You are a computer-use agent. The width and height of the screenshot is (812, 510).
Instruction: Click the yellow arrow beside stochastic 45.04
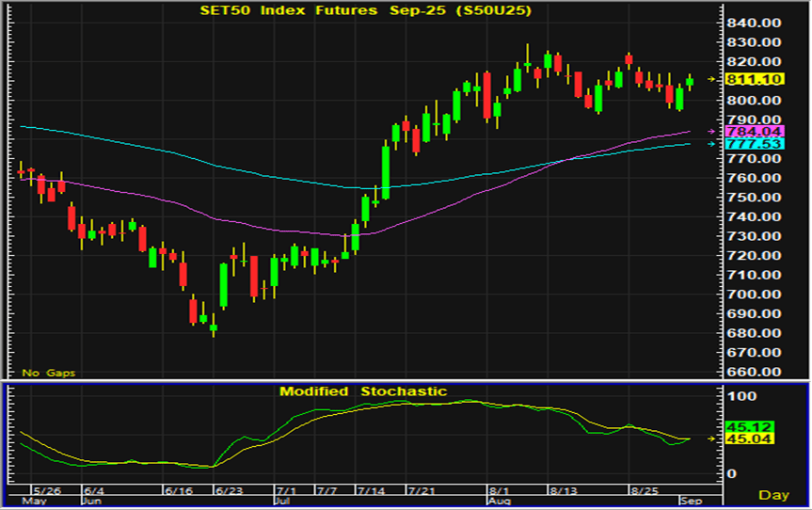tap(711, 438)
